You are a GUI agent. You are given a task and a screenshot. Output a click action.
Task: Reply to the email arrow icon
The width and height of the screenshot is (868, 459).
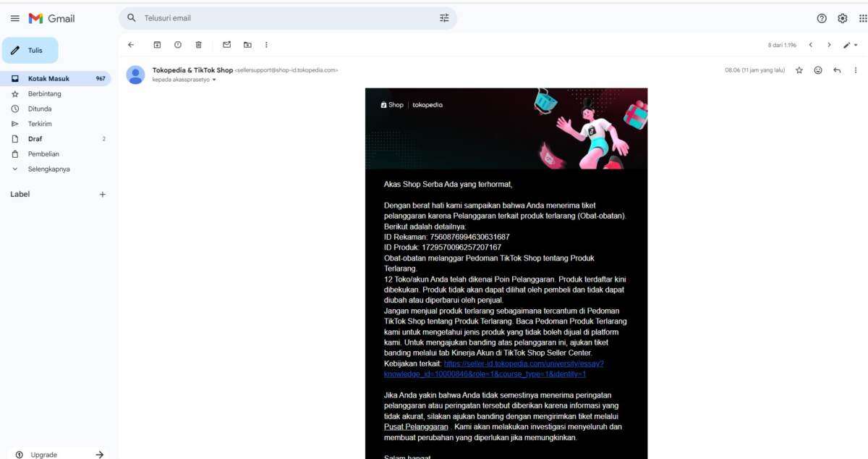pos(837,70)
